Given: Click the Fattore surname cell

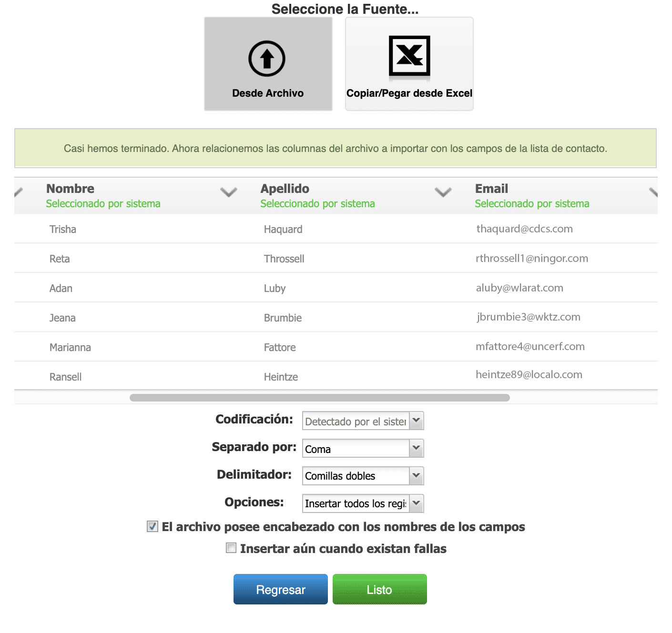Looking at the screenshot, I should (x=280, y=347).
